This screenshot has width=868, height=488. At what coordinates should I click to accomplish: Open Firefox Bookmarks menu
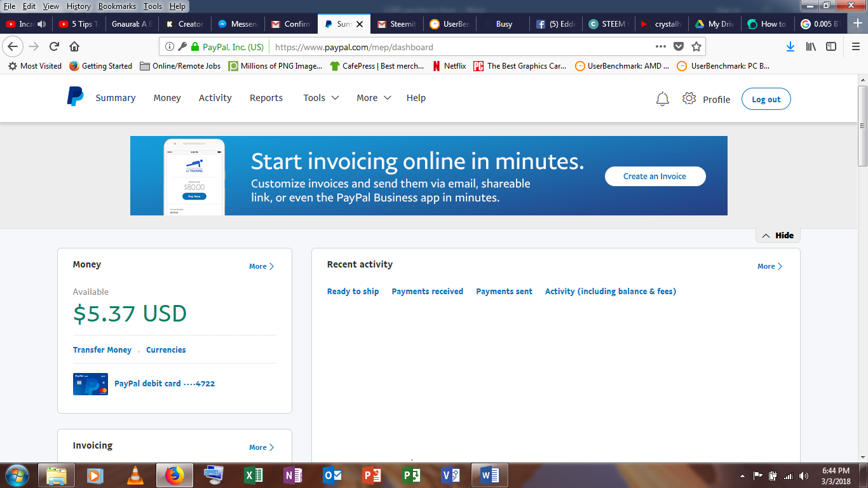[x=117, y=6]
